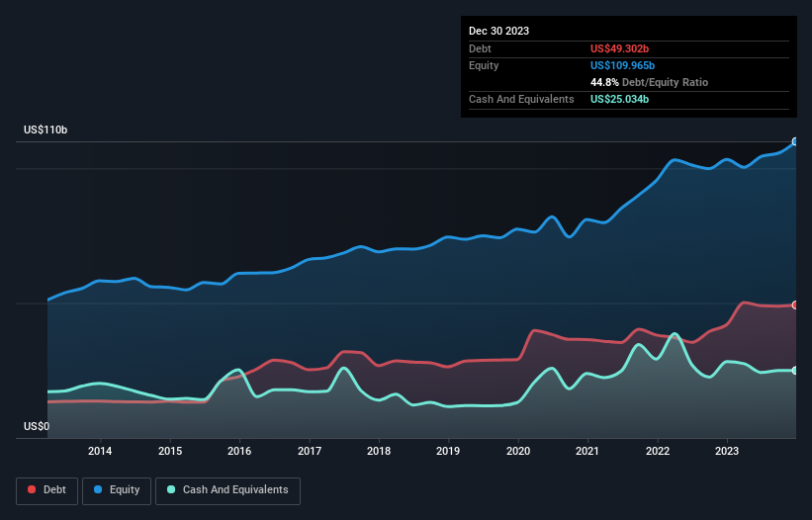The image size is (812, 520).
Task: Click the 2022 x-axis label
Action: (x=657, y=451)
